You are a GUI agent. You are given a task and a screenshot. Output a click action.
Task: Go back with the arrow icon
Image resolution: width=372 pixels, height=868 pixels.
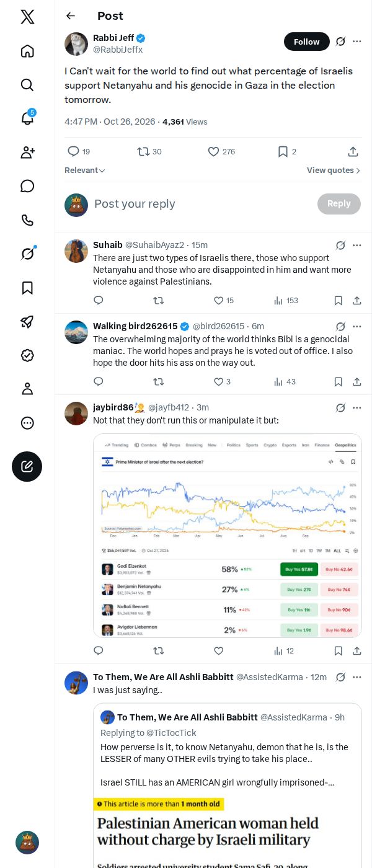[71, 15]
